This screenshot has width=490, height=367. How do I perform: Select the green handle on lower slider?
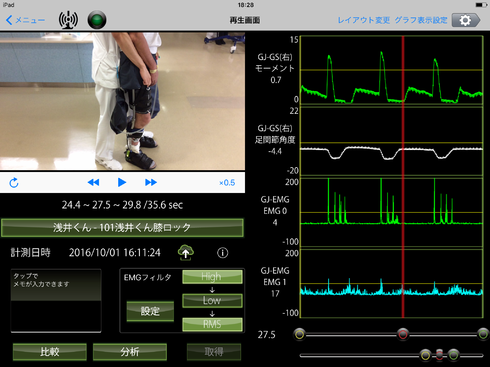coord(453,355)
